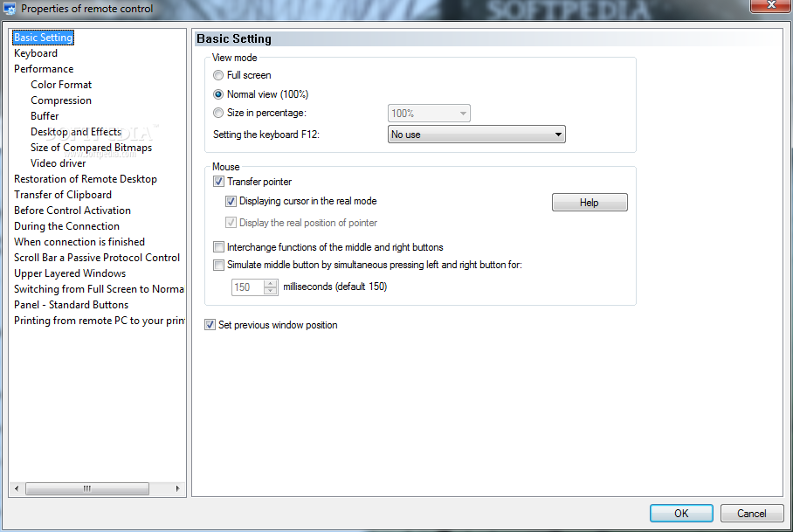Select Video driver in the tree
The height and width of the screenshot is (532, 793).
[x=59, y=162]
